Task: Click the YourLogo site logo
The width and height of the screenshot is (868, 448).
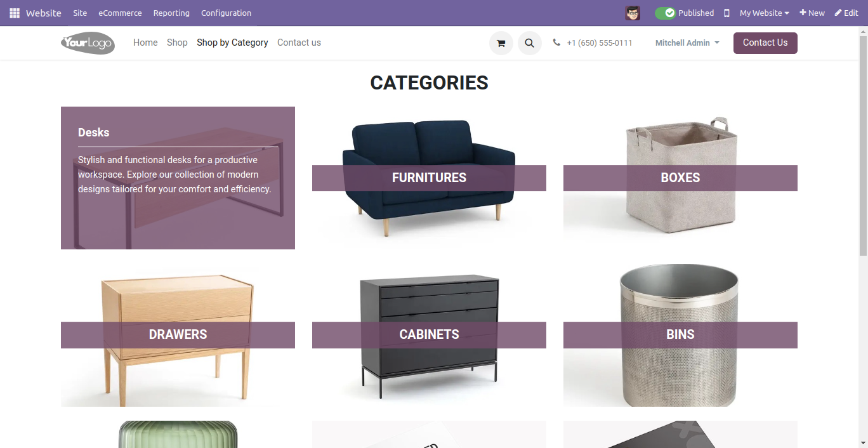Action: pyautogui.click(x=88, y=43)
